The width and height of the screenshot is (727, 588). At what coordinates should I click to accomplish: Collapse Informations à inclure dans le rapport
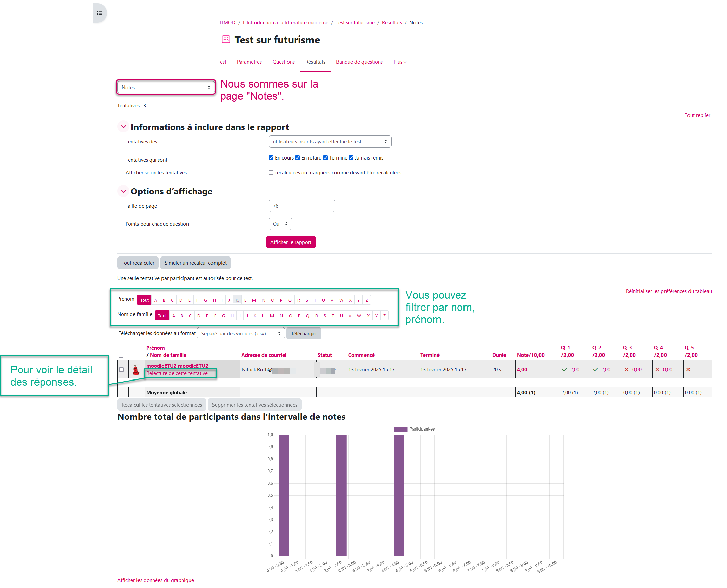124,127
